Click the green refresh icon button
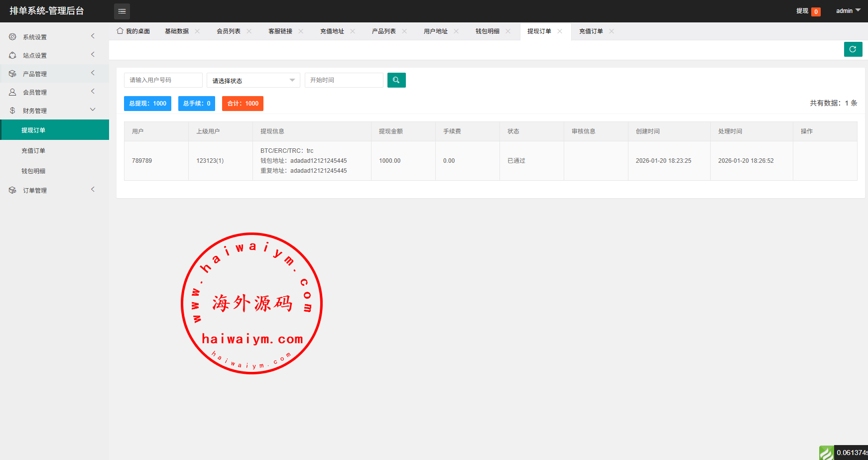This screenshot has height=460, width=868. [x=853, y=49]
